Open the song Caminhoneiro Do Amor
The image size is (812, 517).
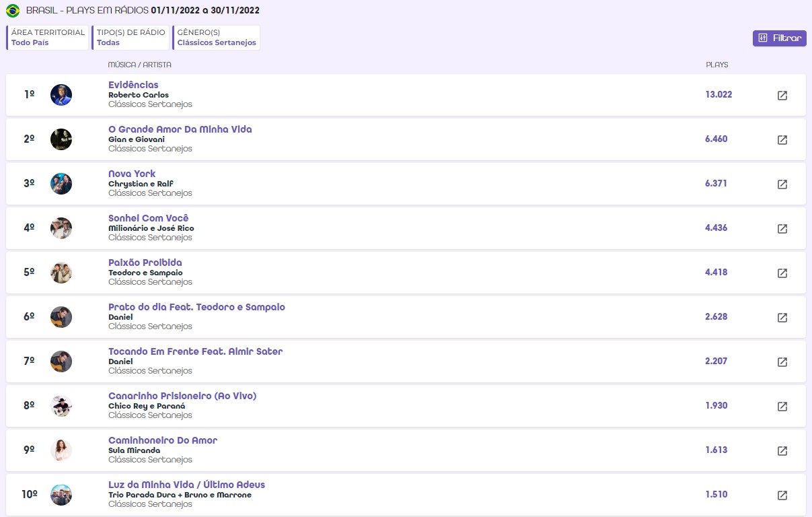point(163,440)
